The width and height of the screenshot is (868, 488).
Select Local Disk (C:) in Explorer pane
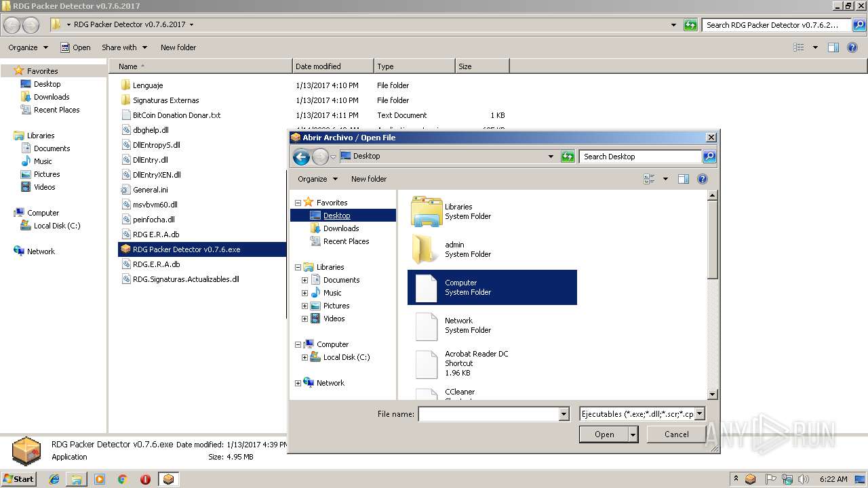tap(50, 226)
